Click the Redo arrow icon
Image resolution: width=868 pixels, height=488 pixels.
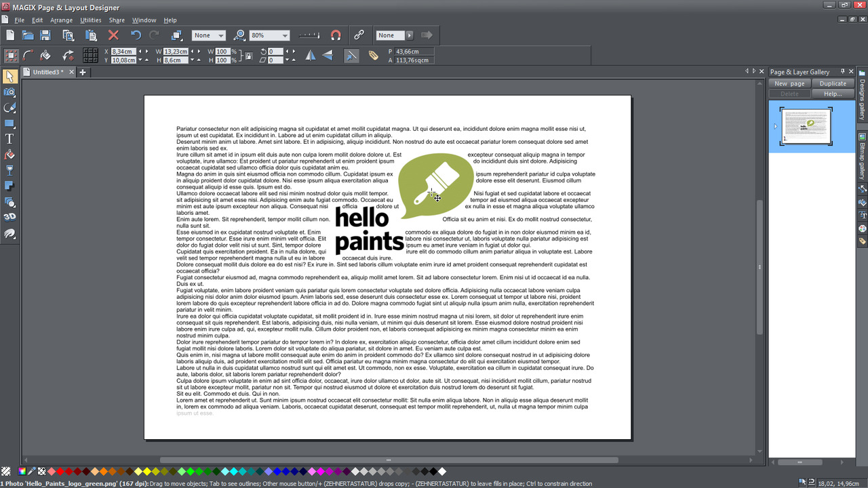(x=154, y=35)
